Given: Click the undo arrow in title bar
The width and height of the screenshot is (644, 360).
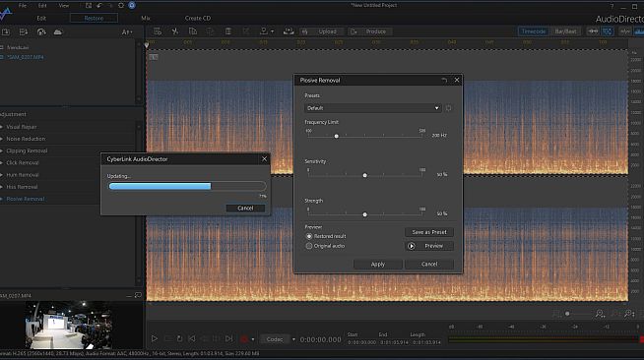Looking at the screenshot, I should tap(99, 6).
